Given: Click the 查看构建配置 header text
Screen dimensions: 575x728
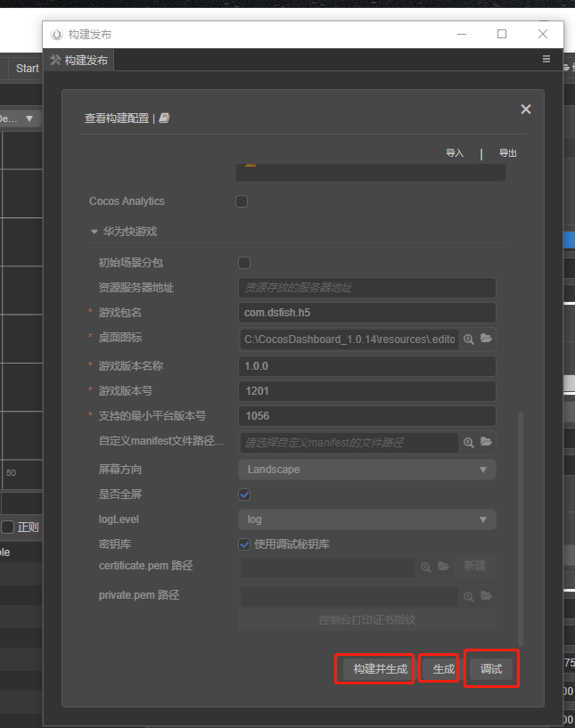Looking at the screenshot, I should 117,119.
